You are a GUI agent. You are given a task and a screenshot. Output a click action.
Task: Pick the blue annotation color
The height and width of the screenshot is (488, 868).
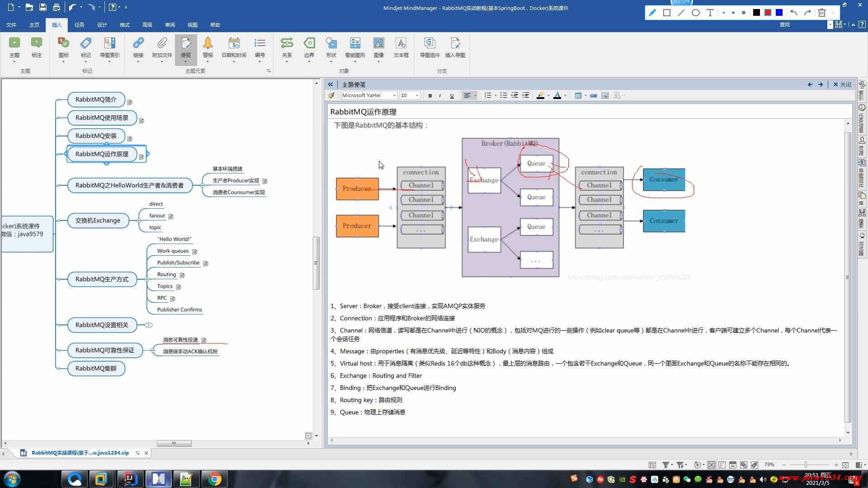coord(779,13)
